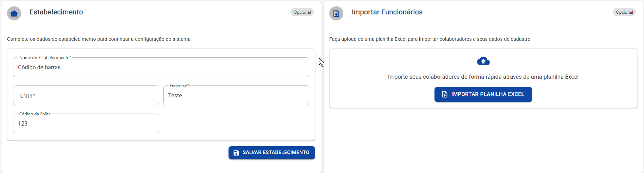This screenshot has height=173, width=644.
Task: Click the 'Faça upload de uma planilha' description
Action: 430,39
